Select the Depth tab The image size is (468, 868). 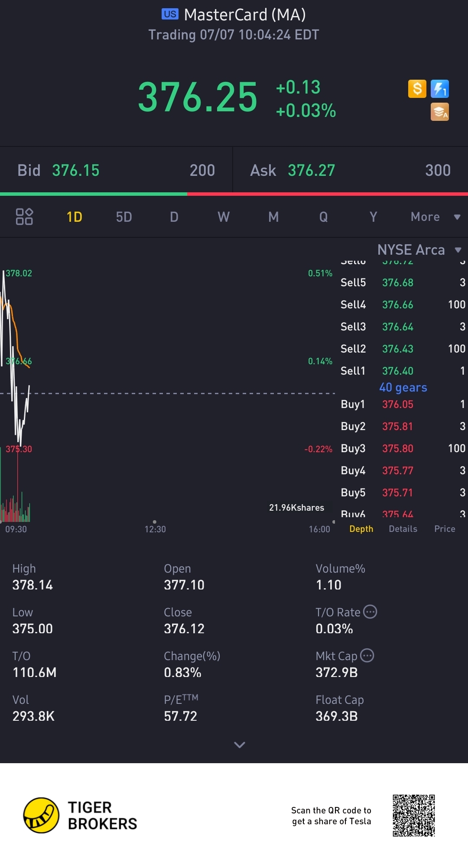click(361, 529)
